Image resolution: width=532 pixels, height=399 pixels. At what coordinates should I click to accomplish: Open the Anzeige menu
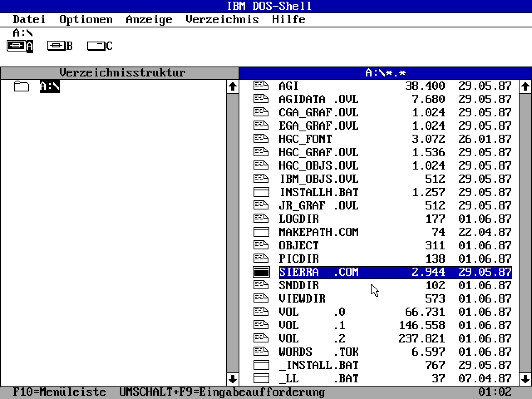coord(149,20)
